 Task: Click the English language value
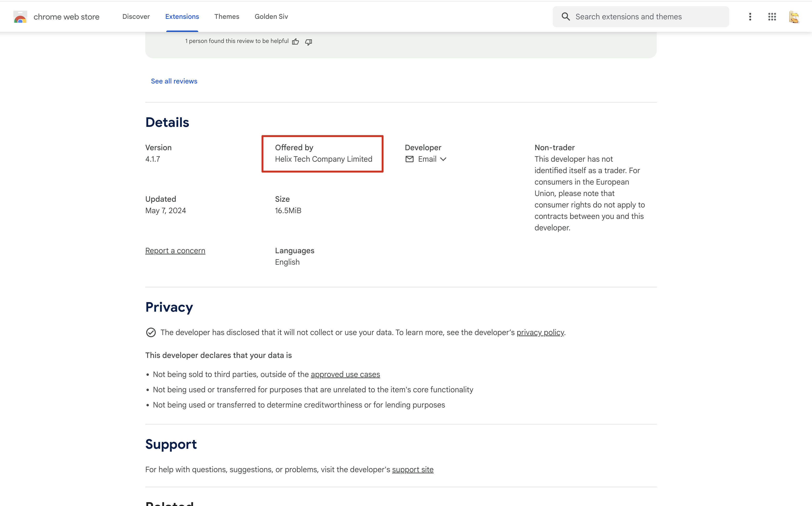(x=287, y=262)
